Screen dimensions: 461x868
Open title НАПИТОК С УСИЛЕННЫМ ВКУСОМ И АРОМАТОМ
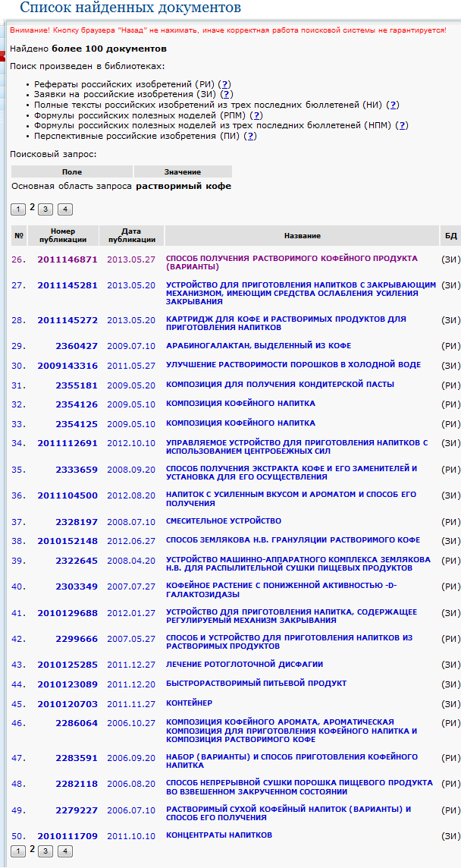(291, 498)
